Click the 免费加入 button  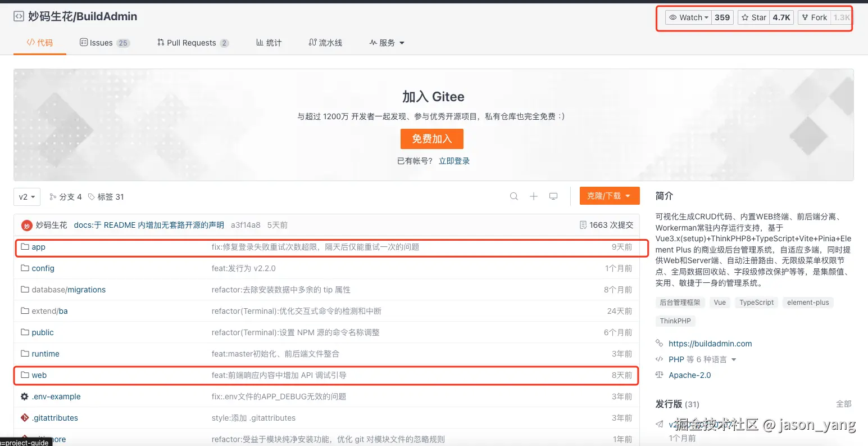[x=432, y=139]
